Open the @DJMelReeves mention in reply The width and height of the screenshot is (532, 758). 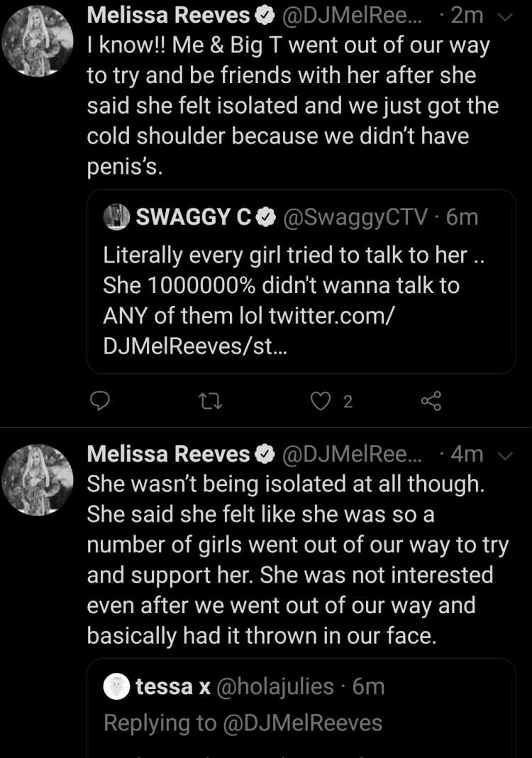302,723
